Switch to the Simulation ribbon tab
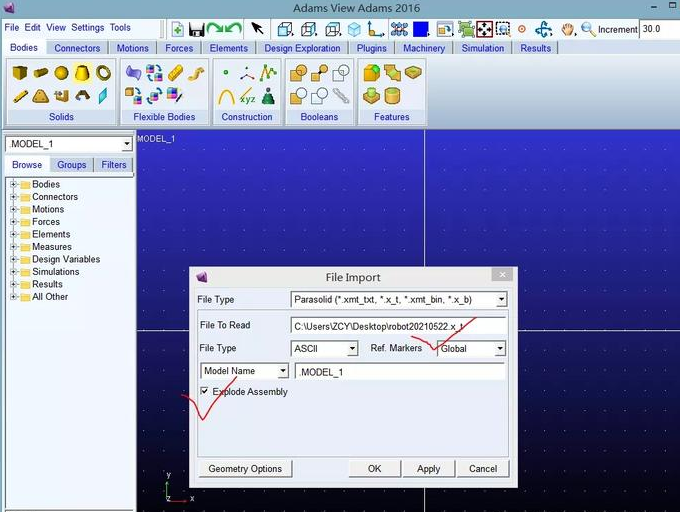The image size is (680, 512). [x=483, y=48]
